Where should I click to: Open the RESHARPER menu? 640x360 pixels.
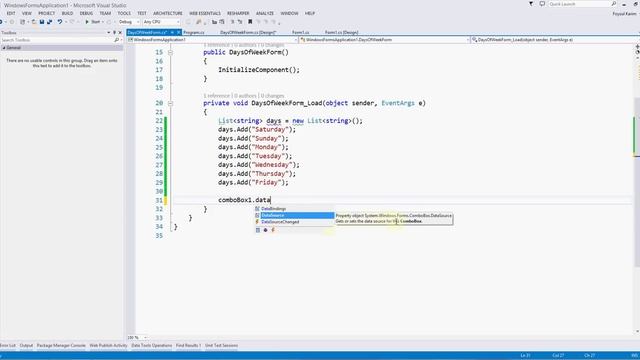click(x=238, y=13)
